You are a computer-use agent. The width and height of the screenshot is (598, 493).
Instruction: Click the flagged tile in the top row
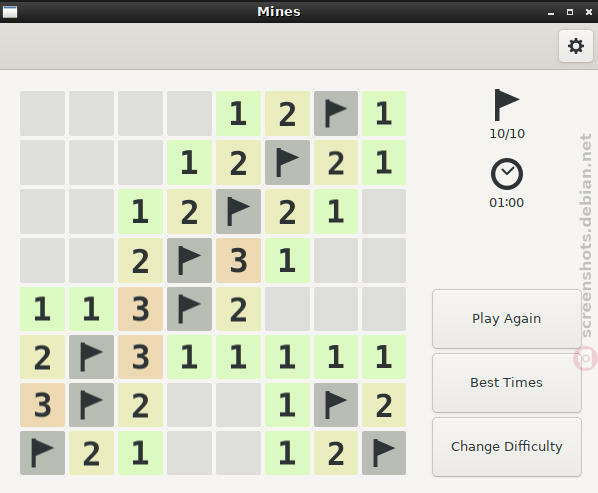click(x=336, y=114)
